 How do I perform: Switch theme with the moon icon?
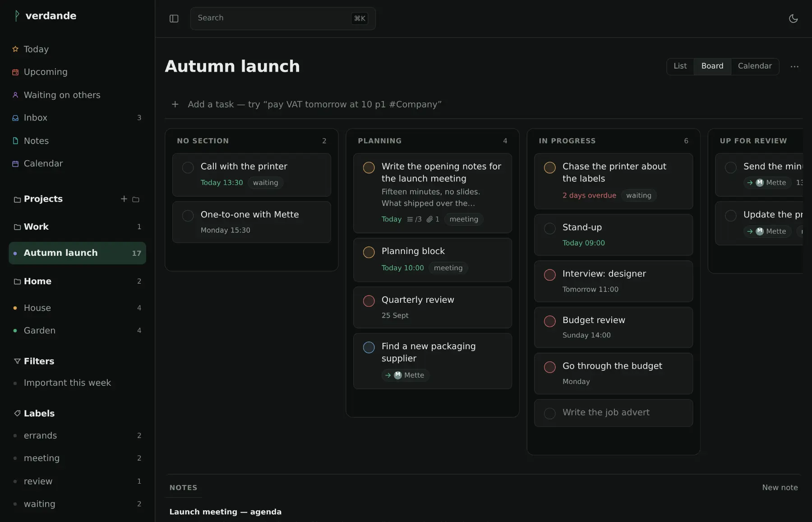793,18
